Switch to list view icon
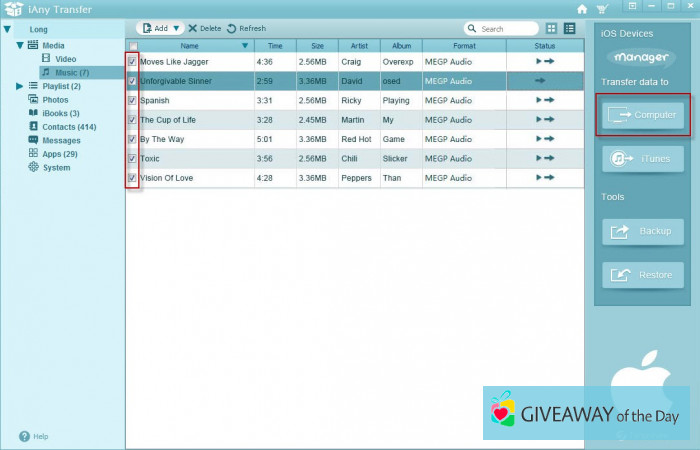 [569, 29]
